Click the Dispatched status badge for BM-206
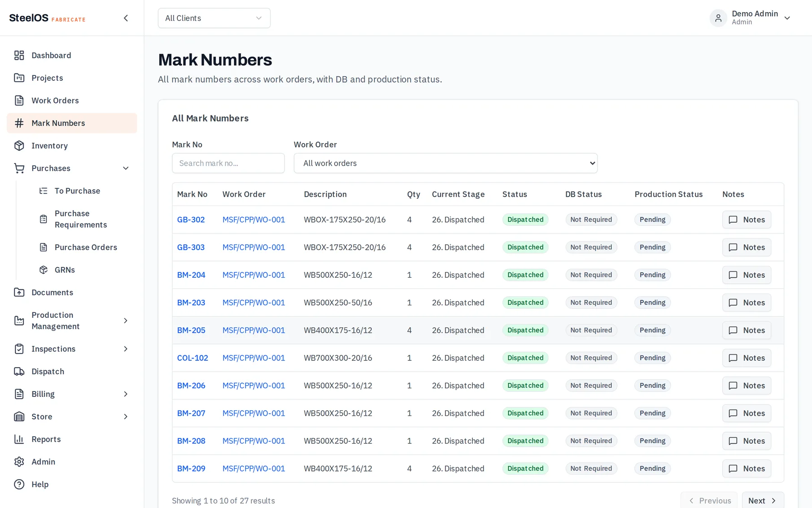This screenshot has width=812, height=508. (x=526, y=386)
